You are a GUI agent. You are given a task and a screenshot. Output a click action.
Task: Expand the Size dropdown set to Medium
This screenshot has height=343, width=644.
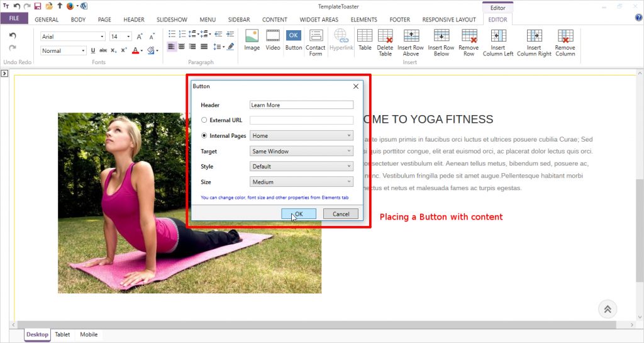(x=301, y=182)
